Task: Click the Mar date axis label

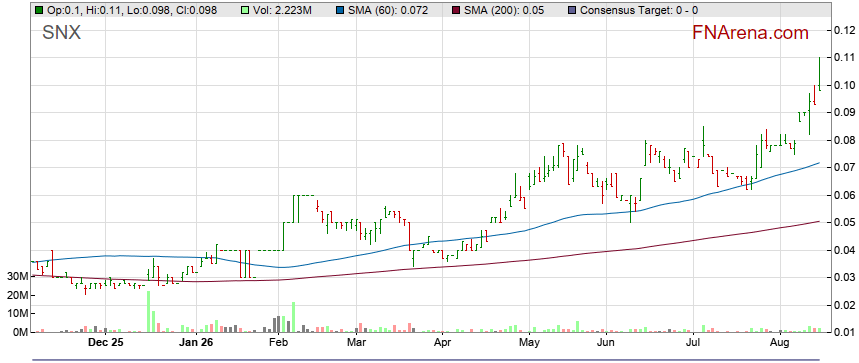Action: pos(357,343)
